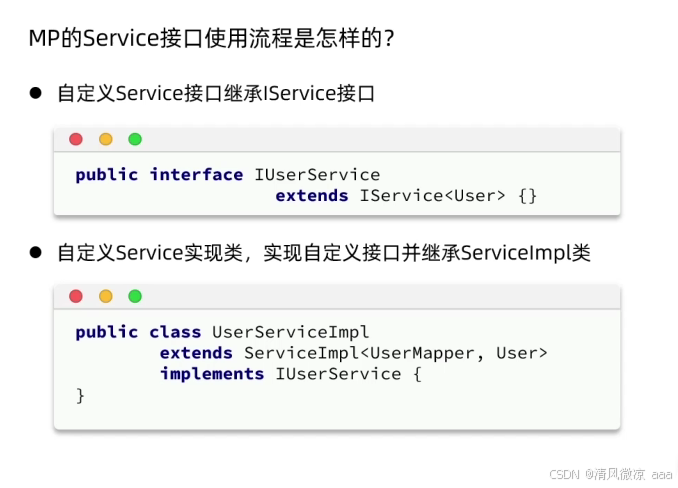Click IUserService after implements keyword

[x=338, y=374]
